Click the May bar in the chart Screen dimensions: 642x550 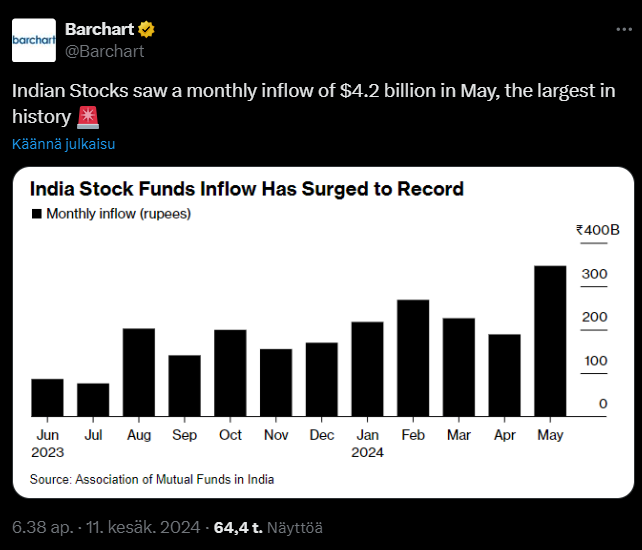tap(550, 341)
